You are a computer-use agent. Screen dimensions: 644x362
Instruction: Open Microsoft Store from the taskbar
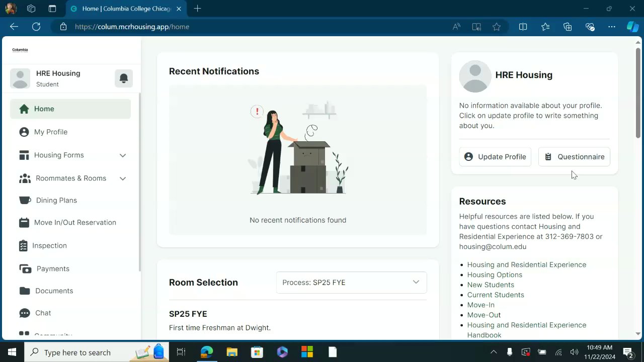coord(257,352)
